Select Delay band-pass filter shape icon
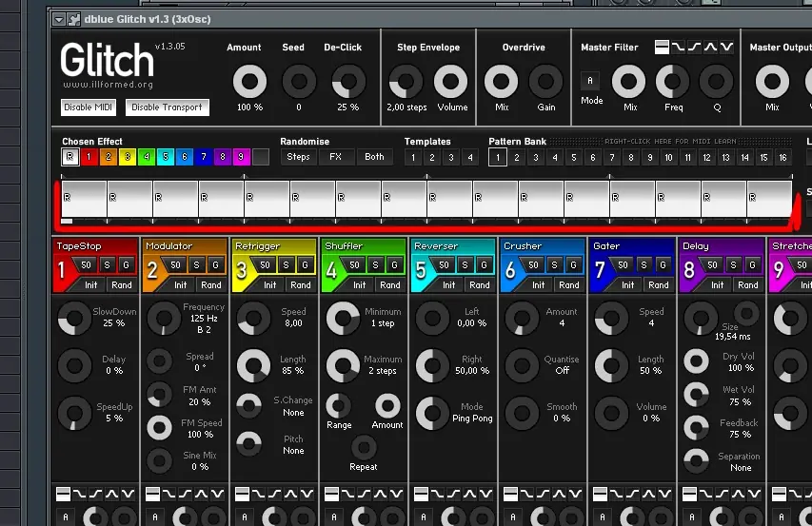The image size is (812, 526). click(739, 495)
